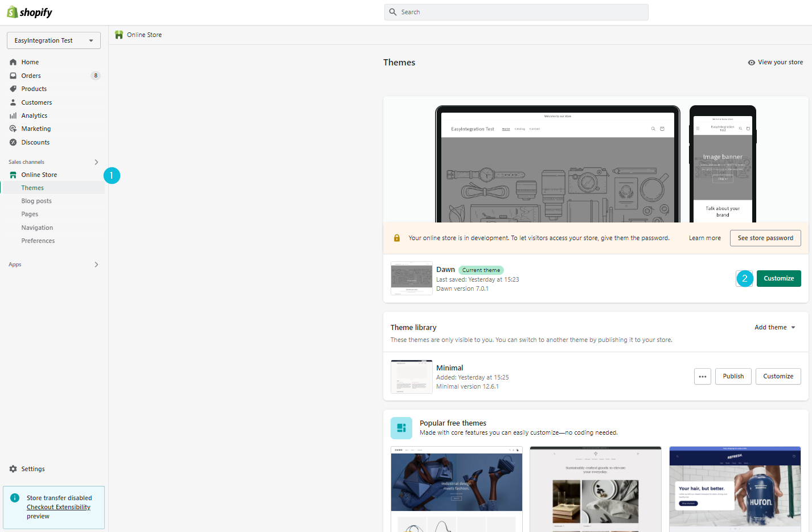
Task: Open the Minimal theme more actions menu
Action: tap(703, 377)
